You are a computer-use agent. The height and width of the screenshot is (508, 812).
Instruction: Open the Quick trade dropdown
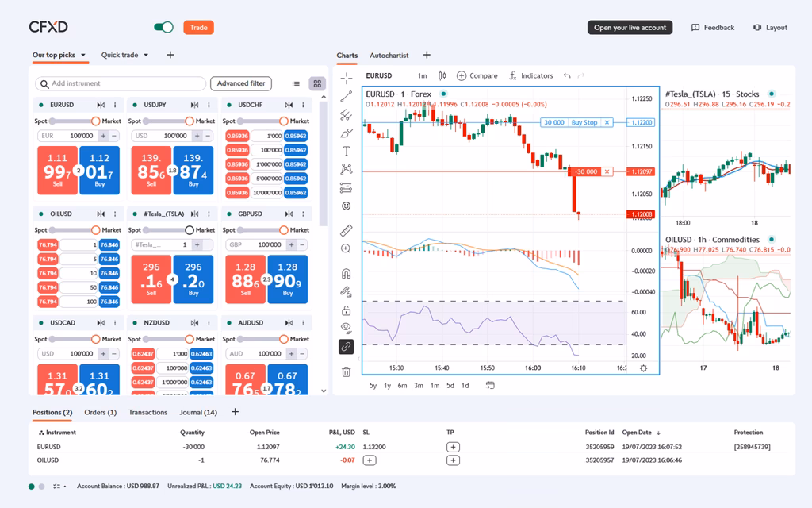coord(146,56)
